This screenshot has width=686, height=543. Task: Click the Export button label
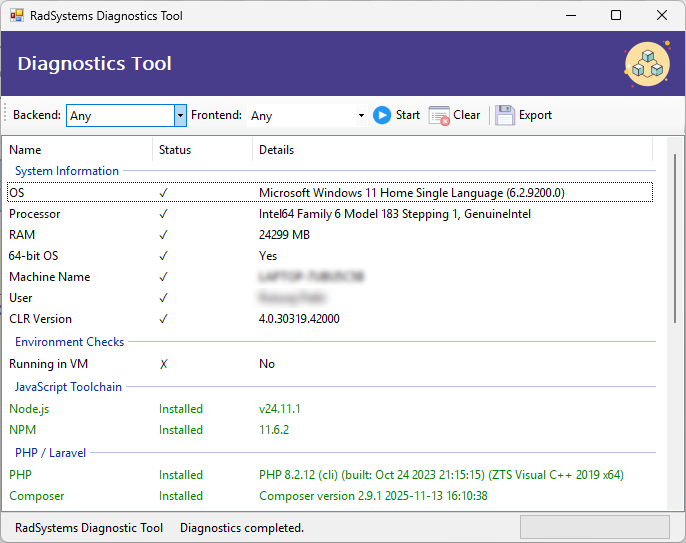coord(535,115)
